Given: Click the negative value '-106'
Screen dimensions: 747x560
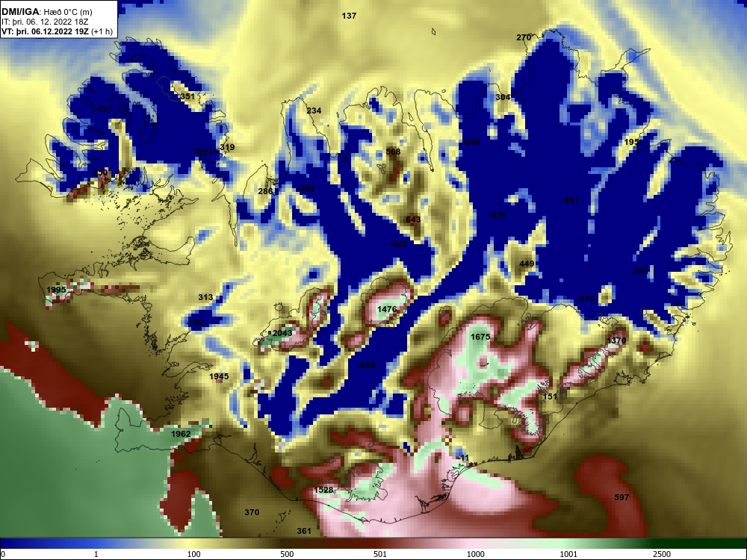Looking at the screenshot, I should (195, 323).
